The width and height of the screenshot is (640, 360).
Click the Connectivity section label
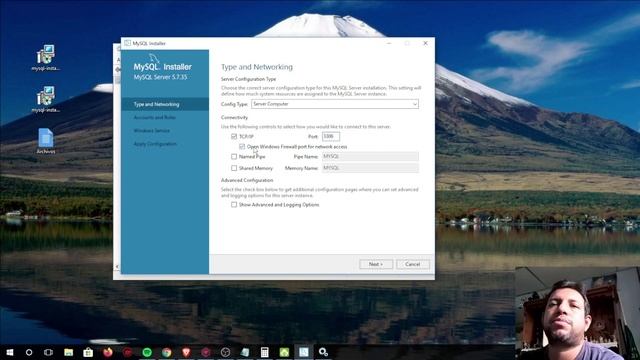pyautogui.click(x=234, y=117)
